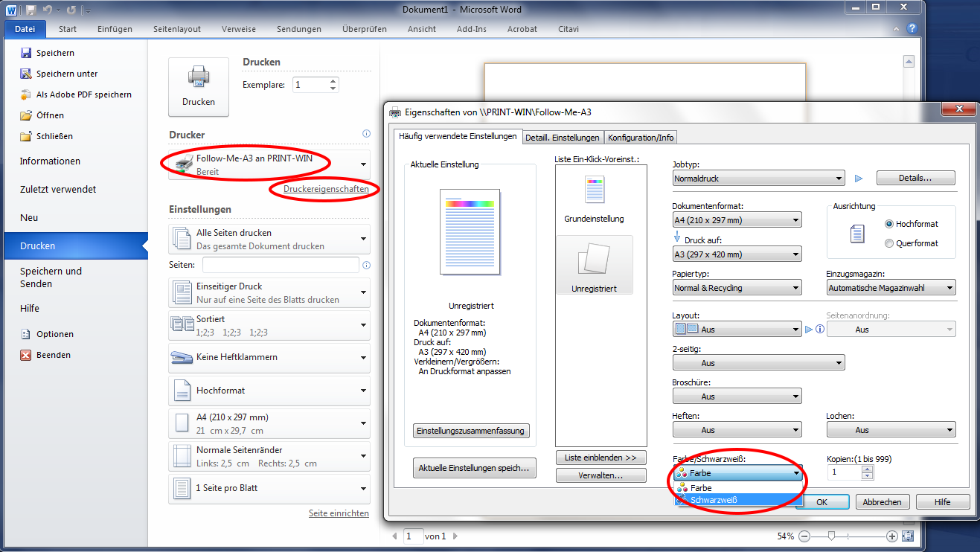Open Word help question mark icon
Screen dimensions: 980x552
[912, 28]
